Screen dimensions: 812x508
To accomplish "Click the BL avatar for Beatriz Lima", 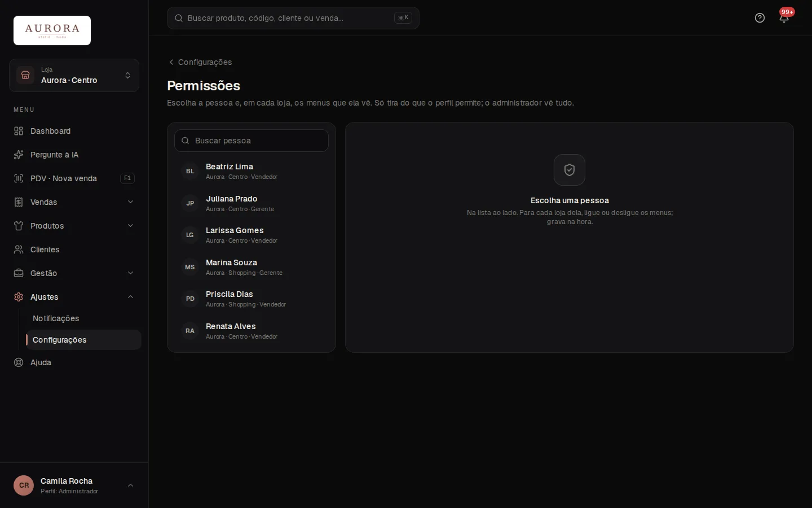I will click(190, 171).
